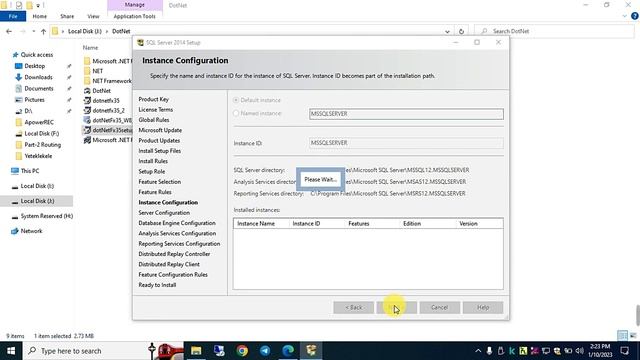
Task: Refresh the DotNet folder view
Action: pos(461,31)
